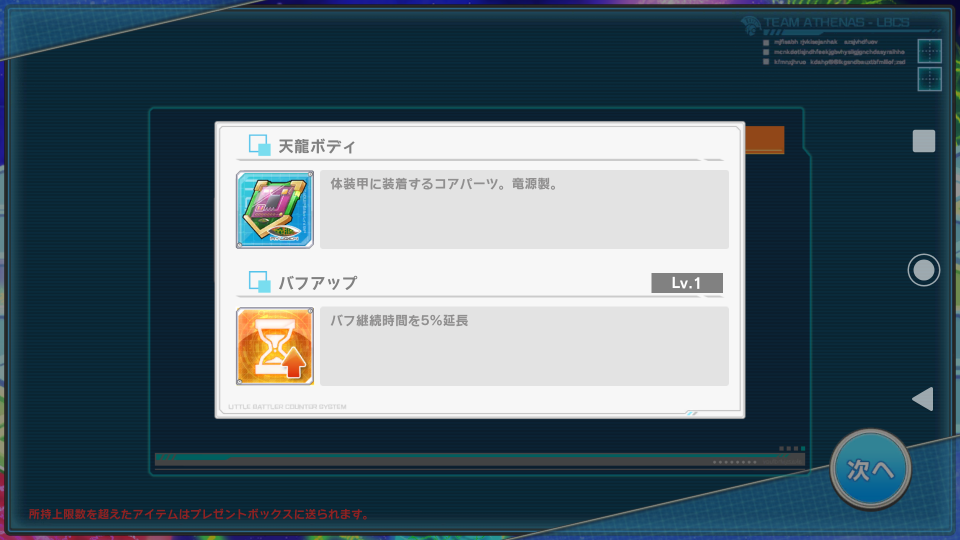Image resolution: width=960 pixels, height=540 pixels.
Task: Click the 天龍ボディ section title
Action: point(317,146)
